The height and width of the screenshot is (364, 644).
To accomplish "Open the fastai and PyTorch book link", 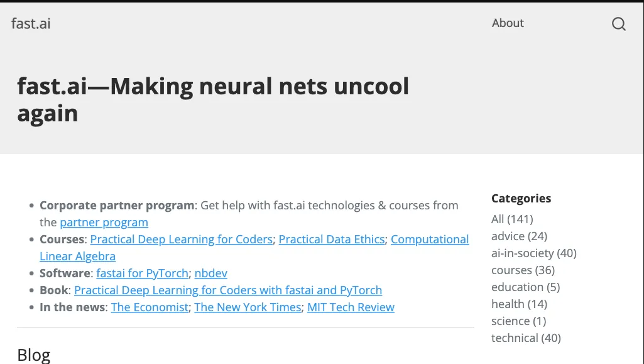I will click(227, 290).
